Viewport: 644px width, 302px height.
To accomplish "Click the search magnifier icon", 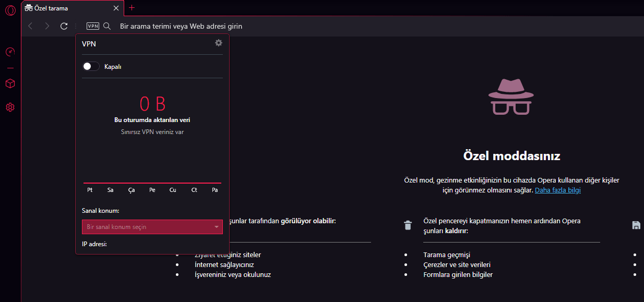I will [x=107, y=26].
